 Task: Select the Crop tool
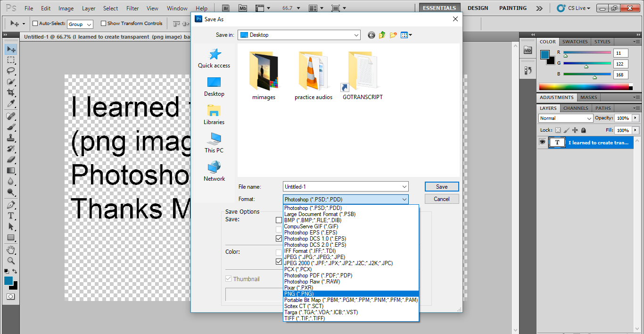(11, 92)
